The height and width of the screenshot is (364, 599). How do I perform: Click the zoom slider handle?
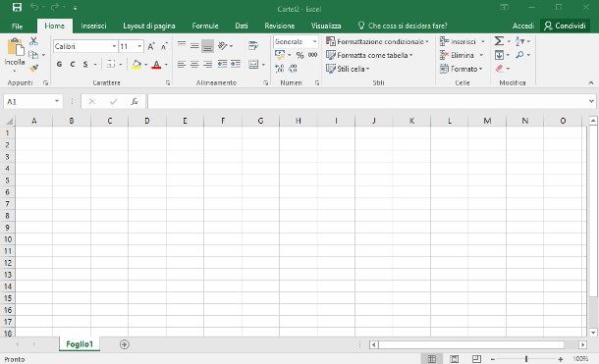tap(526, 359)
